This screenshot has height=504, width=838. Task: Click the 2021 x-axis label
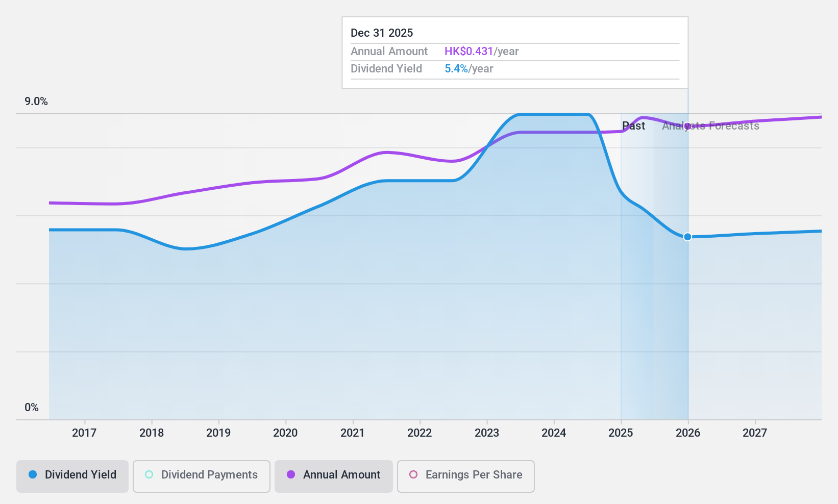pos(353,433)
